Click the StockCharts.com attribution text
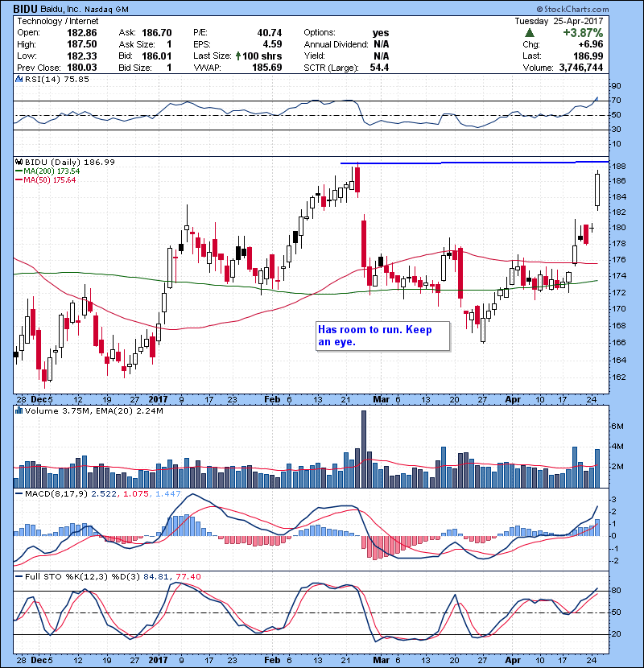644x668 pixels. pos(572,9)
